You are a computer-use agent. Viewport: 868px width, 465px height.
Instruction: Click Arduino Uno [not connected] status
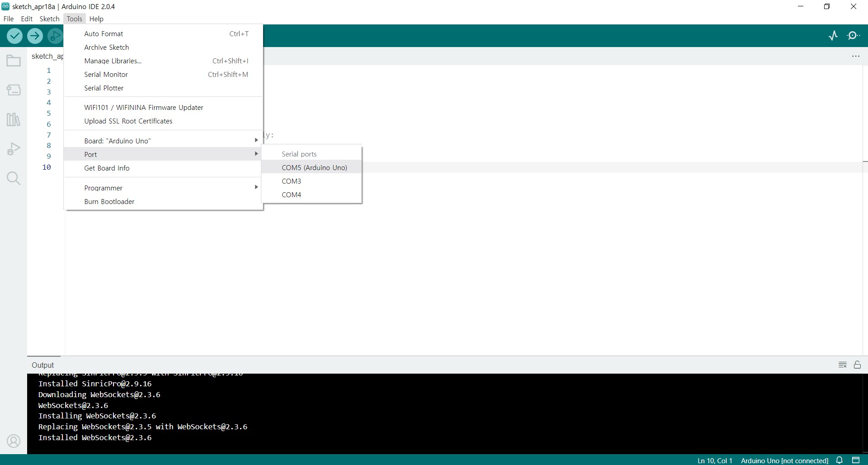click(784, 460)
